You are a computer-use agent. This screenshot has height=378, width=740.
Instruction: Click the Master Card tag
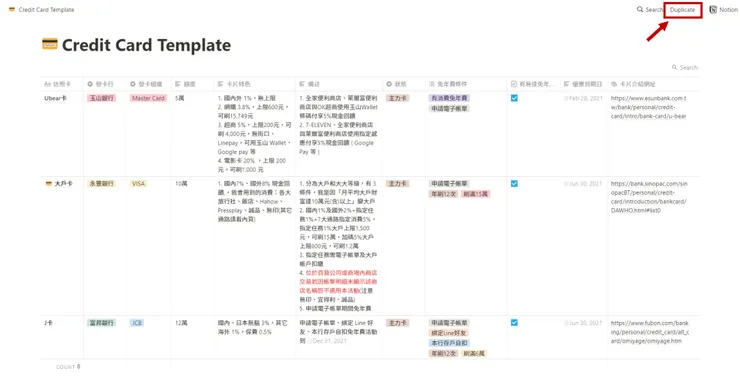[x=148, y=98]
